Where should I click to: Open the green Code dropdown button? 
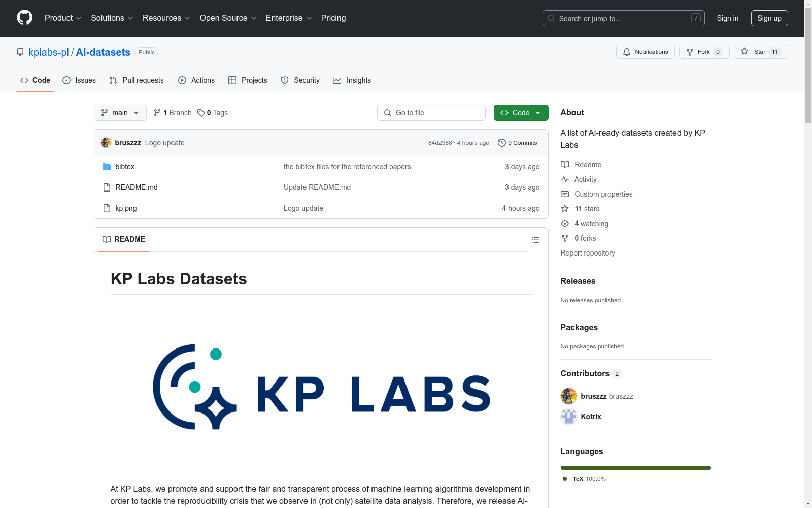(x=521, y=113)
